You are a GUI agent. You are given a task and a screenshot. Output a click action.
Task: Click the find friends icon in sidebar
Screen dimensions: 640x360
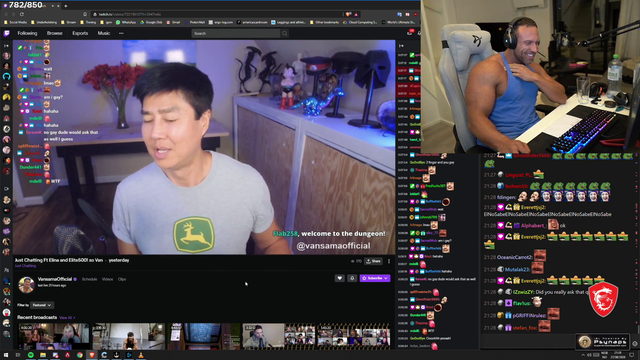[6, 270]
